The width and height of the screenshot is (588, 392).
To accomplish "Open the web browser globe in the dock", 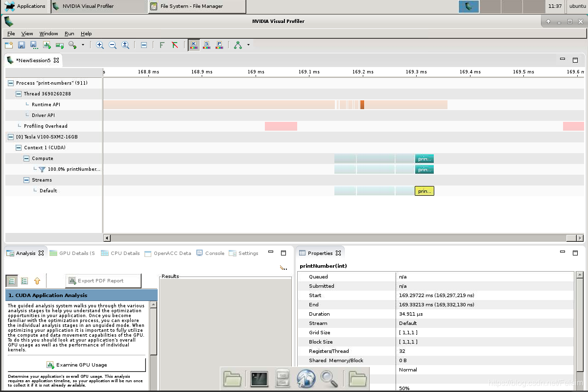I will 306,379.
